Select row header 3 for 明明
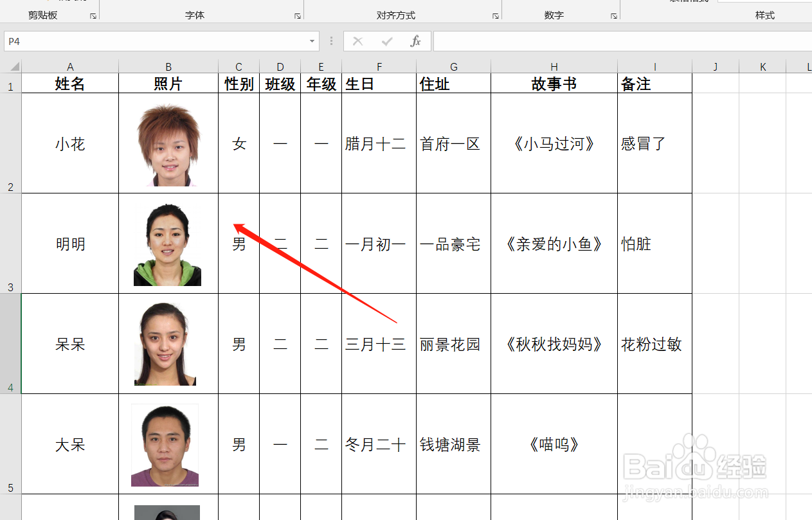The image size is (812, 520). tap(10, 243)
